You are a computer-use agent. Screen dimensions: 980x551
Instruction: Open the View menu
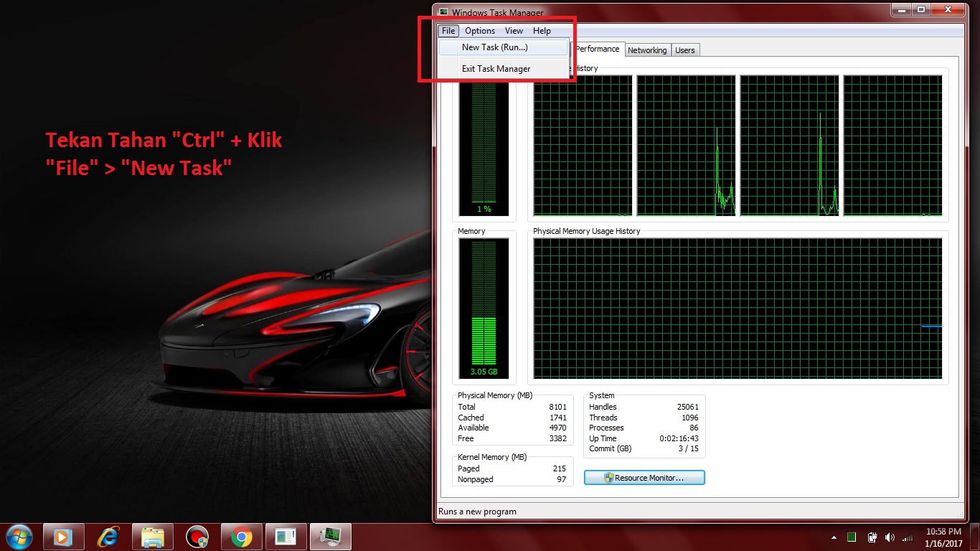(x=514, y=31)
